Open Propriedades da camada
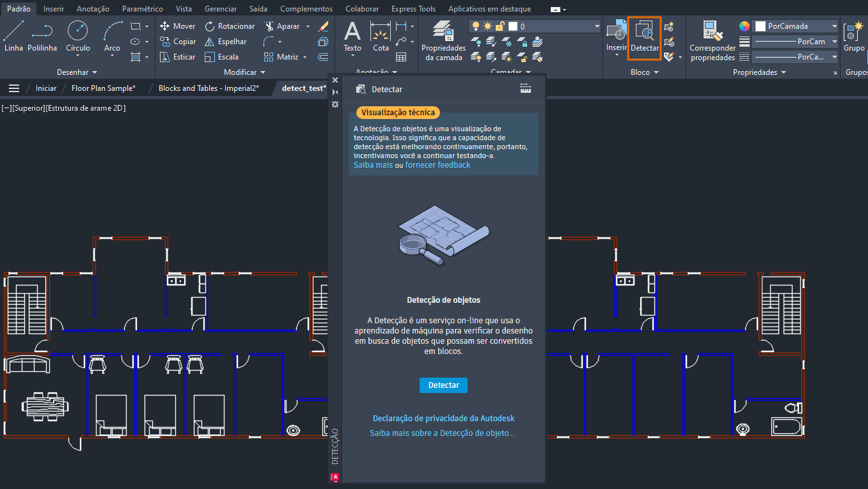The image size is (868, 489). tap(443, 40)
